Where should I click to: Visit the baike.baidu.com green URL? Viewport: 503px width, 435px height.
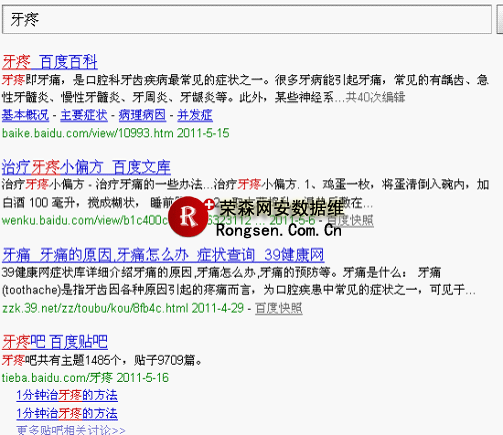pyautogui.click(x=115, y=133)
